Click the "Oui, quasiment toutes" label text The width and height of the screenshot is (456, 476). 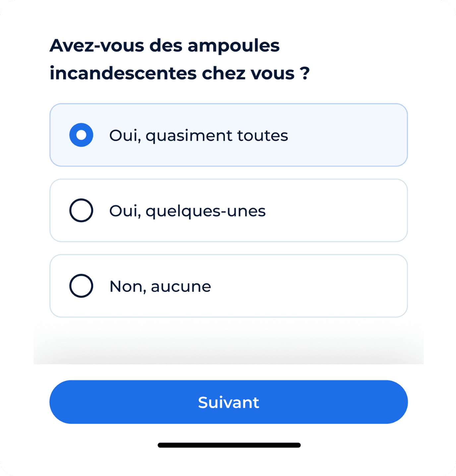(199, 135)
